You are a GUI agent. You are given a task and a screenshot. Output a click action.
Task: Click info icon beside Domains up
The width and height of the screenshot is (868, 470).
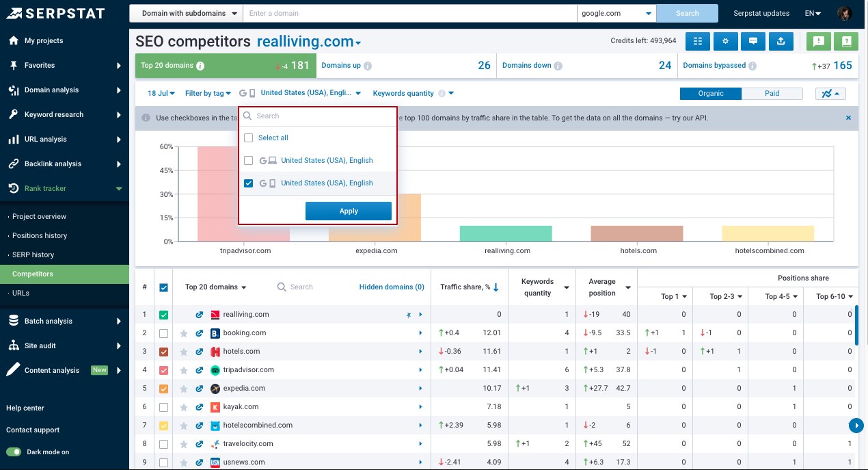(x=368, y=66)
